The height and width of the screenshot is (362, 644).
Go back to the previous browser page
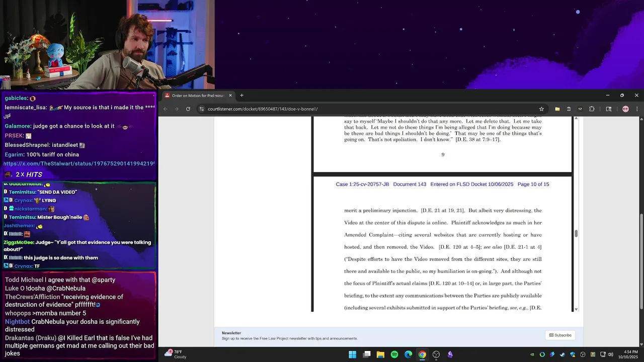pos(166,109)
